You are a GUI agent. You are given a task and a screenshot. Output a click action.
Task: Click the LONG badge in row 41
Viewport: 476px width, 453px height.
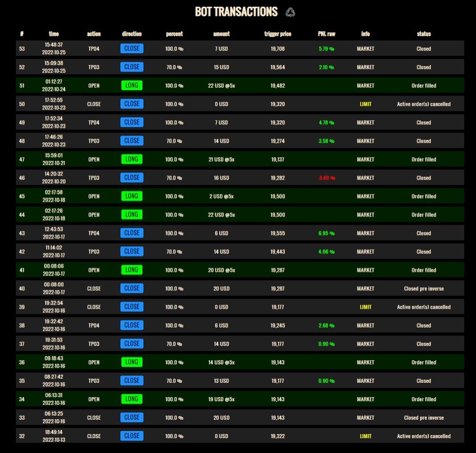[x=132, y=270]
